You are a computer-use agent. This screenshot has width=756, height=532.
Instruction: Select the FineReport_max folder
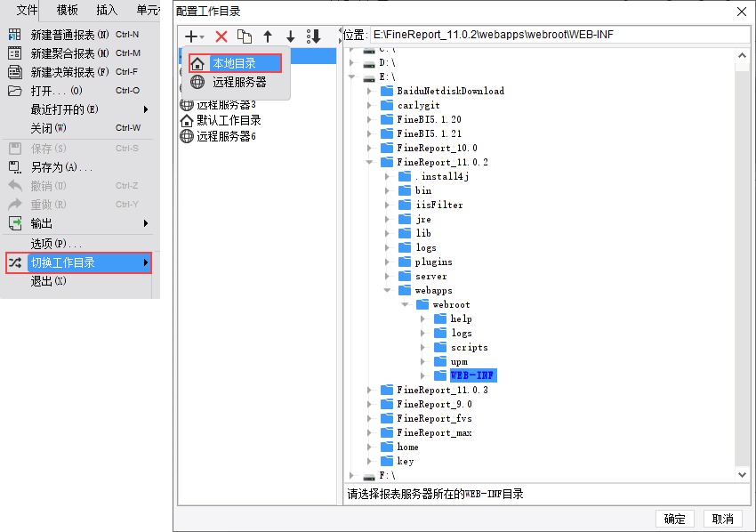click(434, 432)
